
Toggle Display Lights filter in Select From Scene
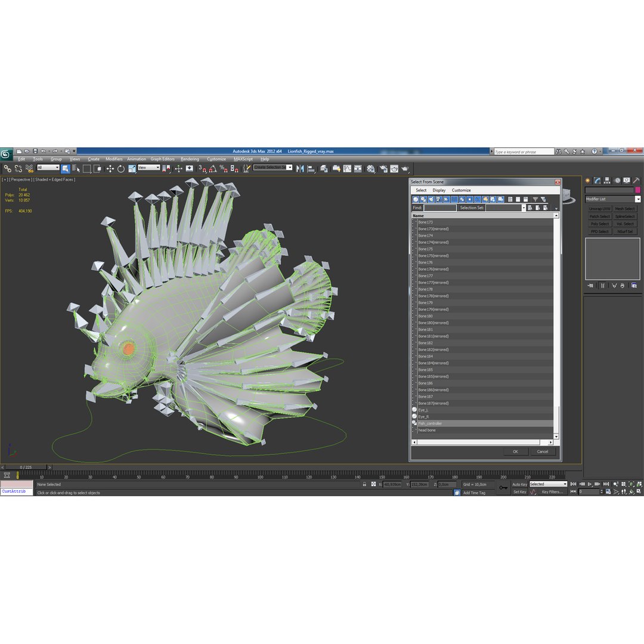click(431, 199)
